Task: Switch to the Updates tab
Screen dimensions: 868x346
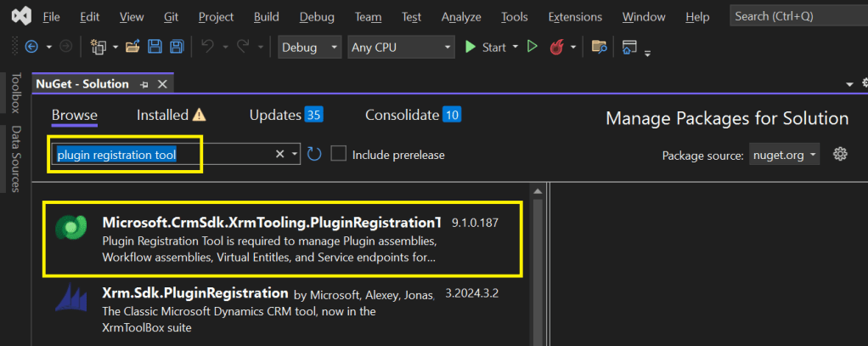Action: (285, 115)
